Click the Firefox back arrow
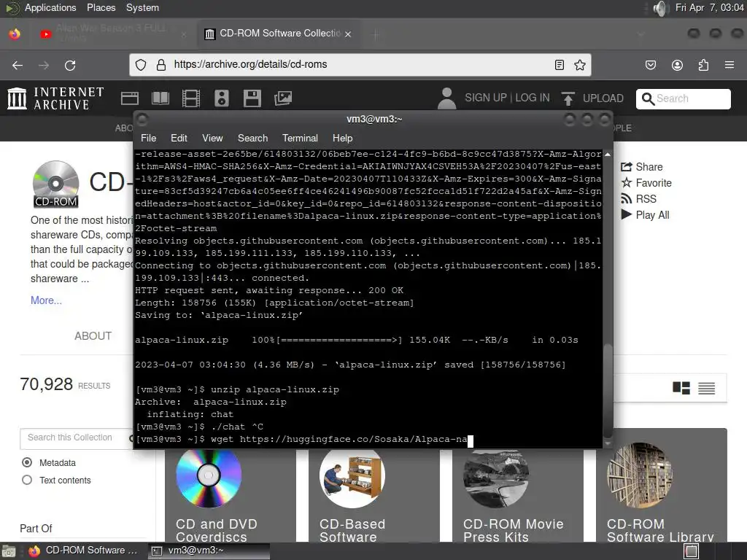The image size is (747, 560). 18,65
